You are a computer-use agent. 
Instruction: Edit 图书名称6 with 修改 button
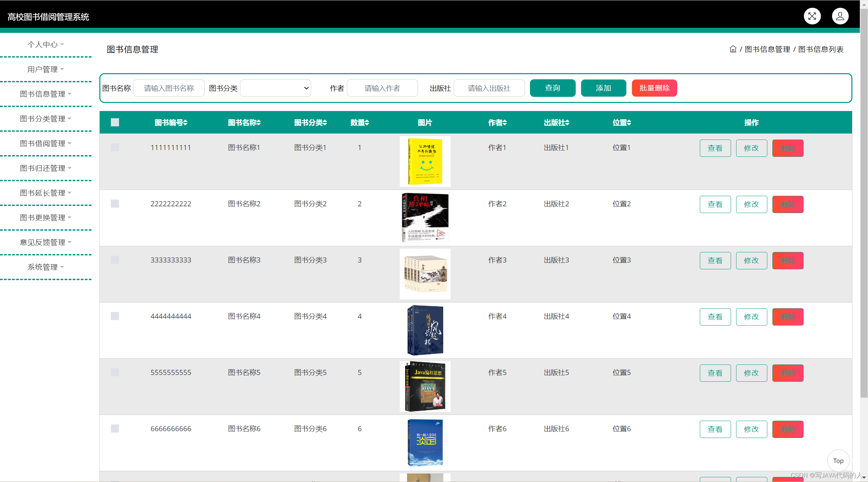[751, 429]
